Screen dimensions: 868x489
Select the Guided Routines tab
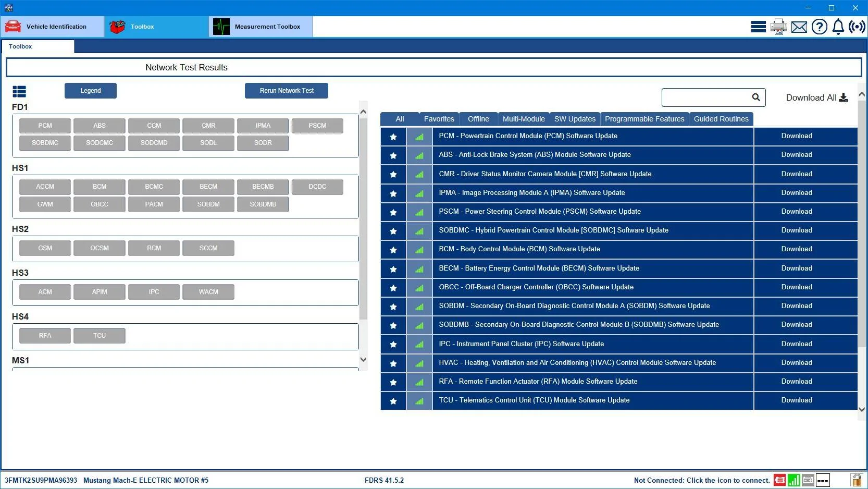[721, 119]
